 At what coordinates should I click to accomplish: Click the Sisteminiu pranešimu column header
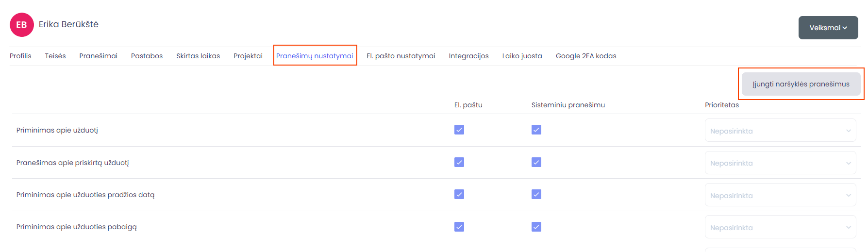click(568, 105)
